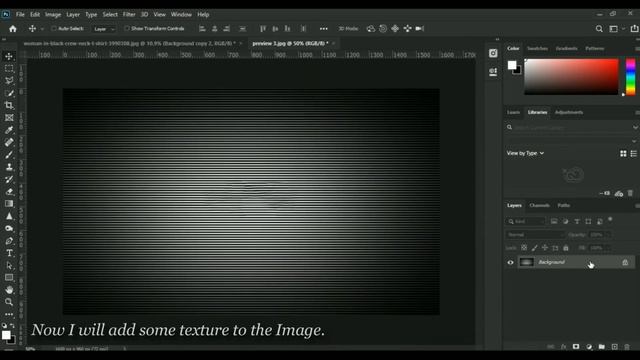
Task: Click the Home icon in options bar
Action: tap(13, 29)
